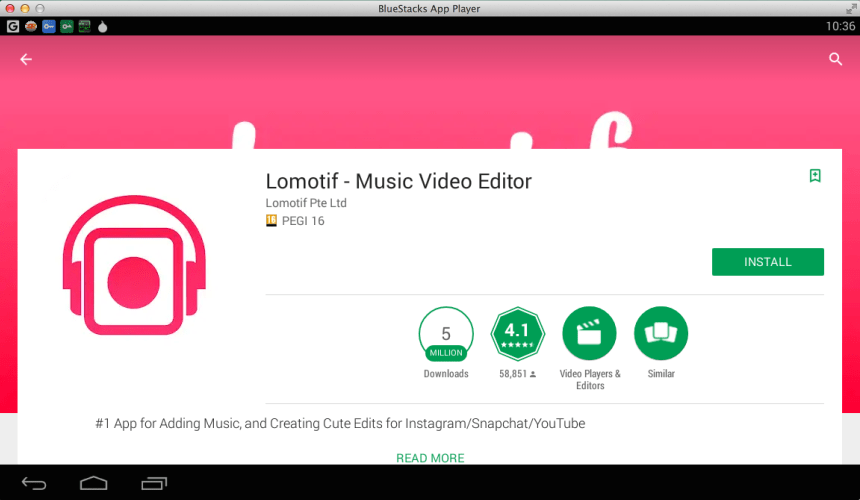Click the READ MORE link
The height and width of the screenshot is (500, 860).
pos(430,458)
